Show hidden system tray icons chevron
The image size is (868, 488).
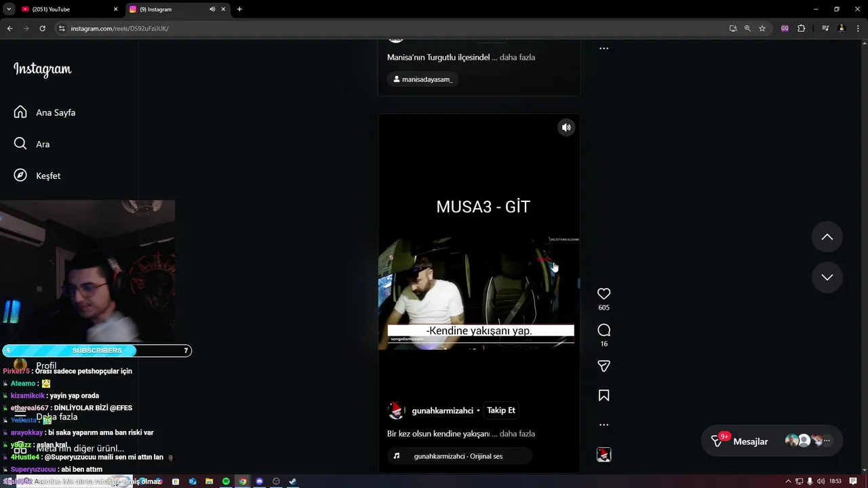click(788, 481)
